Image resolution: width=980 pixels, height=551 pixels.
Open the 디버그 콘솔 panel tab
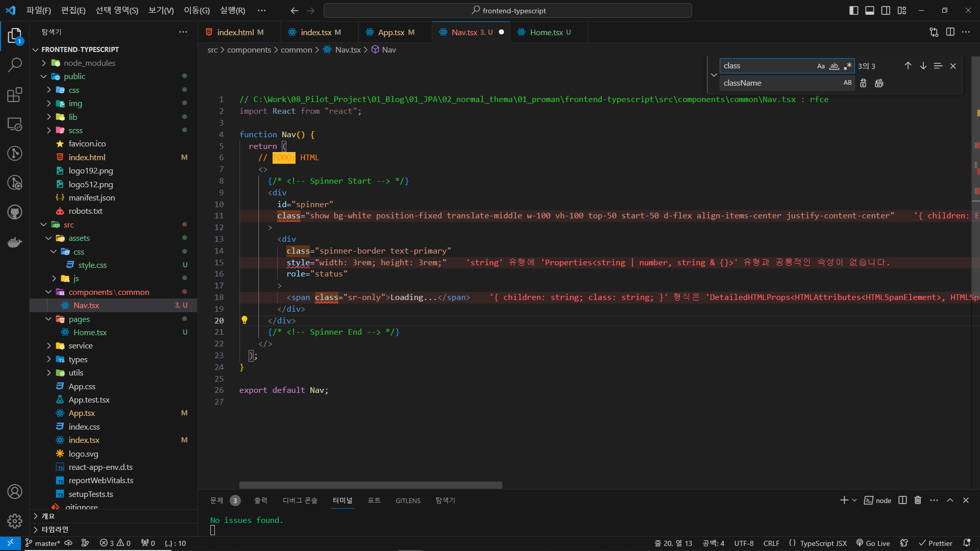point(300,500)
